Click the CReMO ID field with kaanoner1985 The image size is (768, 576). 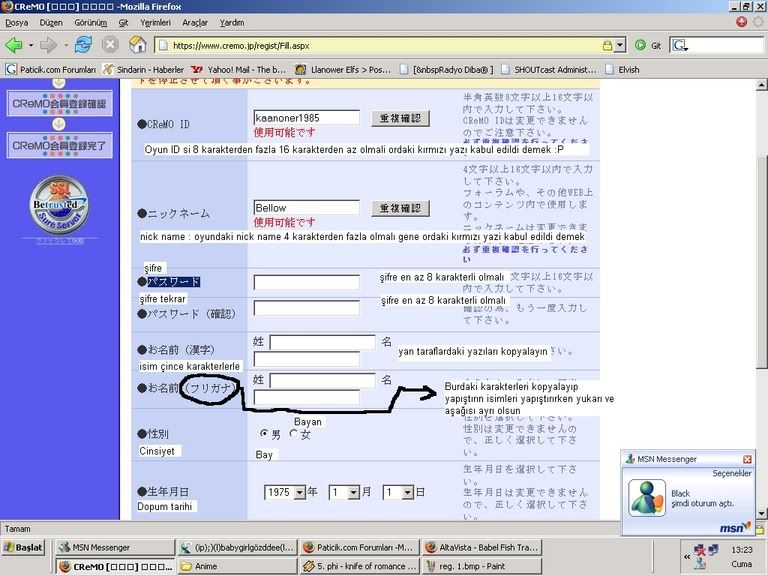307,118
